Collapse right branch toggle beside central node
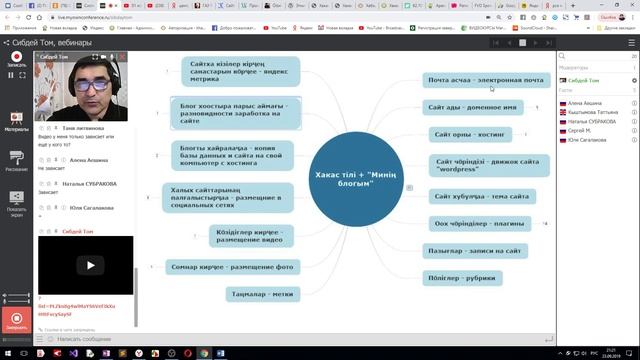Viewport: 640px width, 360px height. (409, 188)
